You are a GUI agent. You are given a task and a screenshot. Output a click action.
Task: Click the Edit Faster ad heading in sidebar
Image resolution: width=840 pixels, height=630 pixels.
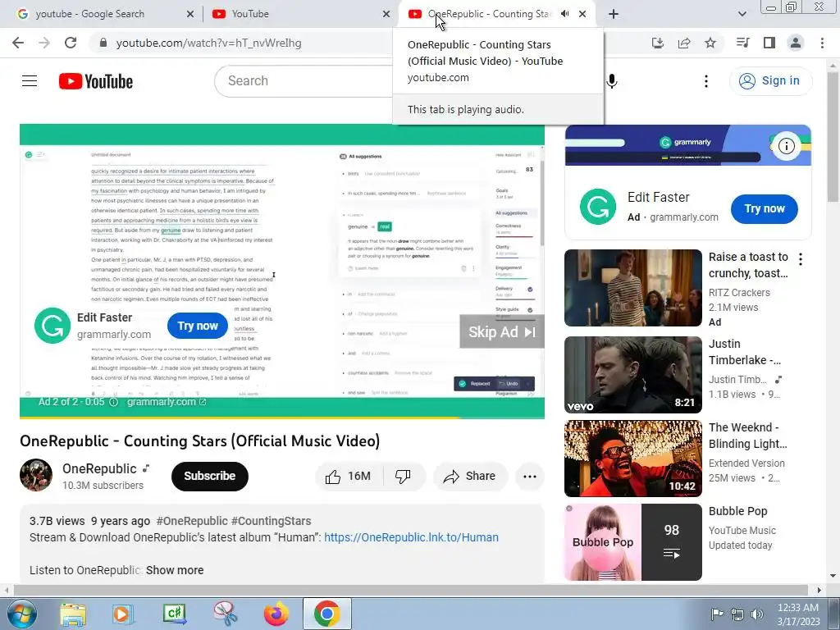point(659,197)
